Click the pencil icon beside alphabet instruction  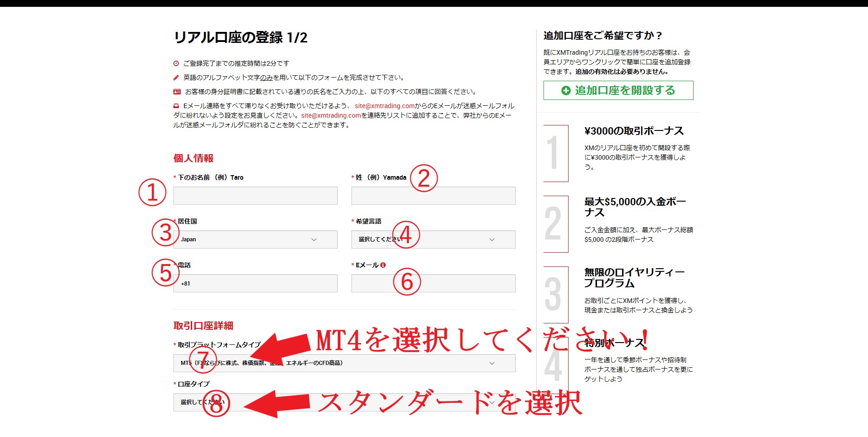click(176, 78)
